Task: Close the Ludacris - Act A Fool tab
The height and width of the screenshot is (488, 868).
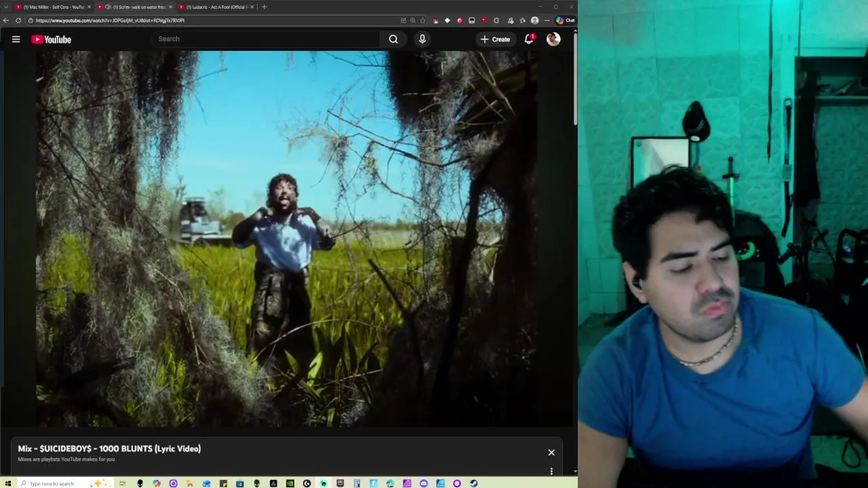Action: tap(252, 7)
